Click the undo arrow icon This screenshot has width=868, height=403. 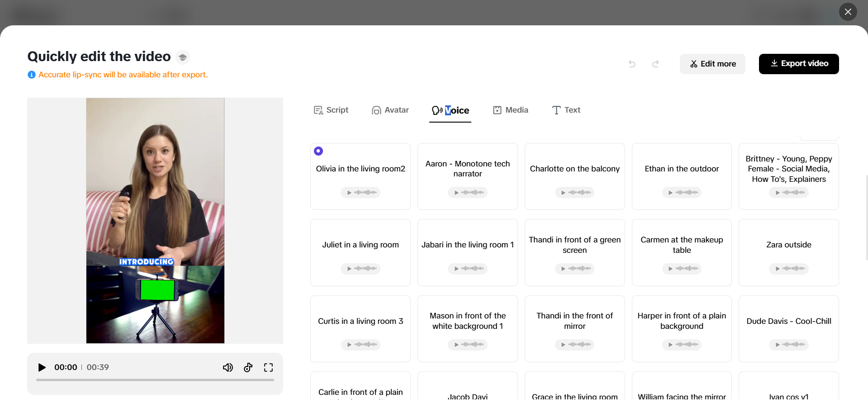[x=632, y=64]
